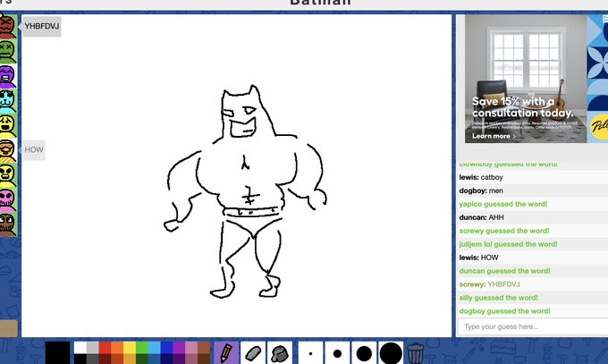Pick the light gray color swatch
608x364 pixels.
(x=92, y=347)
